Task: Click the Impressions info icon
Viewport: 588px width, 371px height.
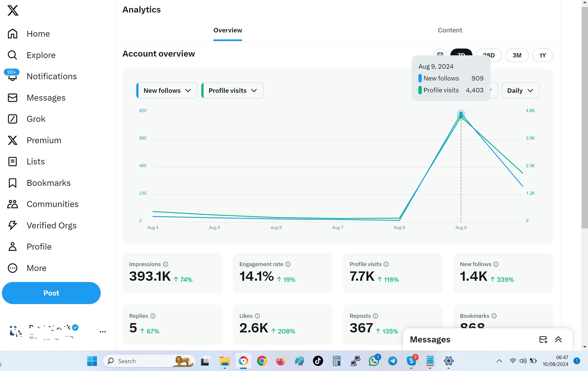Action: [166, 264]
